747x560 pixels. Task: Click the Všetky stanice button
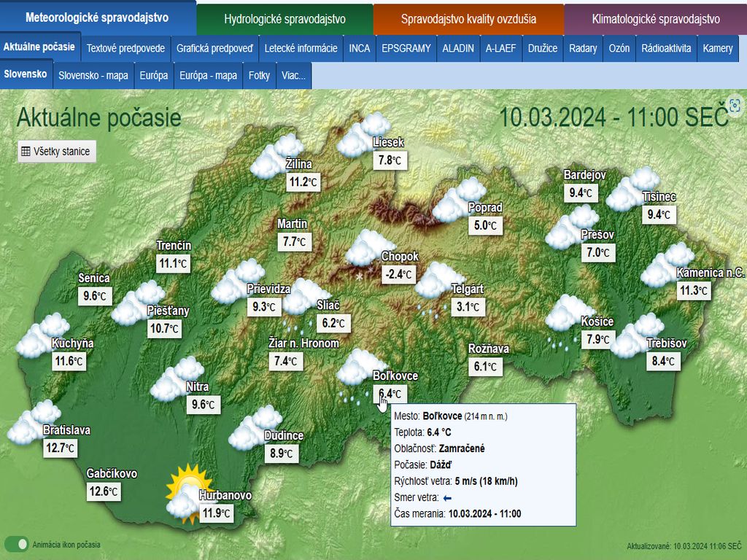point(56,152)
